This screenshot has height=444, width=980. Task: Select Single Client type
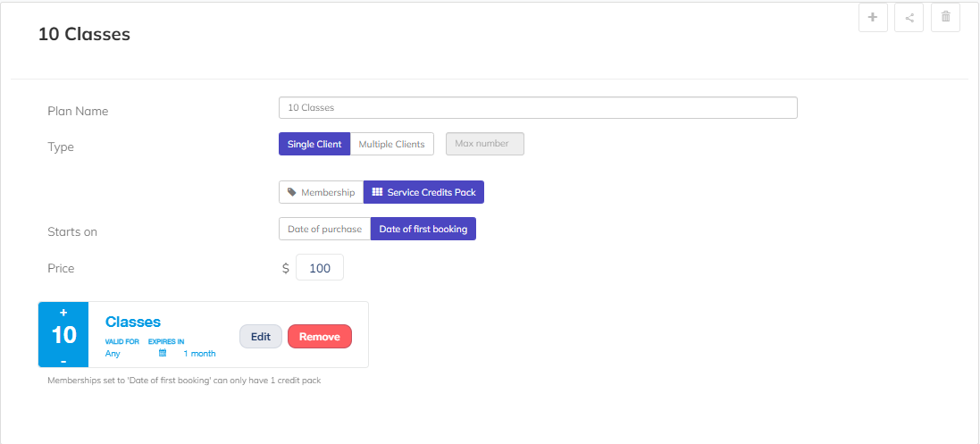click(314, 144)
